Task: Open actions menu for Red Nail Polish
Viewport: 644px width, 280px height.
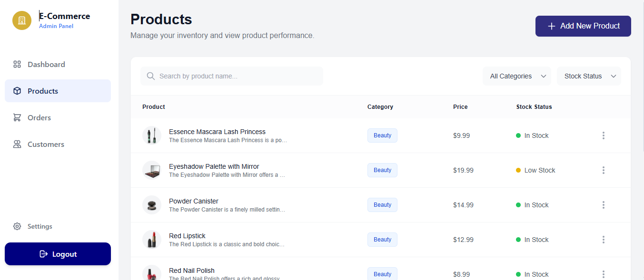Action: tap(604, 274)
